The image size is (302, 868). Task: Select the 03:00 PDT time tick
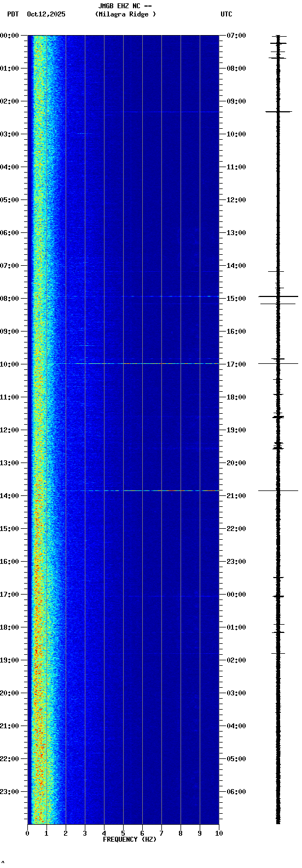9,134
